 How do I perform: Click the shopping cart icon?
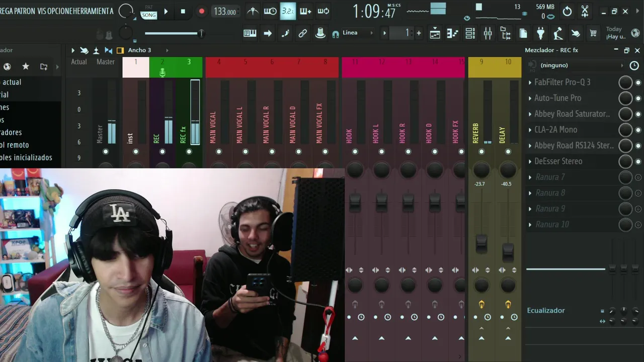point(593,34)
